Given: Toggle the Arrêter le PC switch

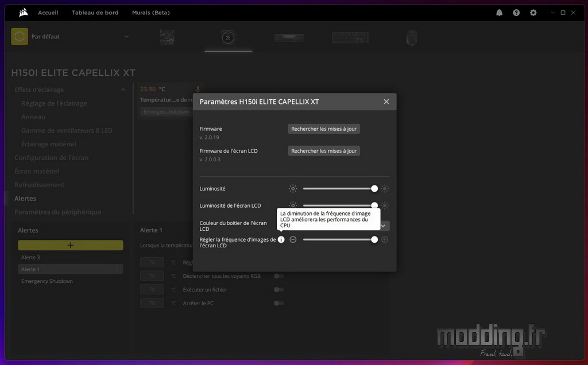Looking at the screenshot, I should coord(278,303).
